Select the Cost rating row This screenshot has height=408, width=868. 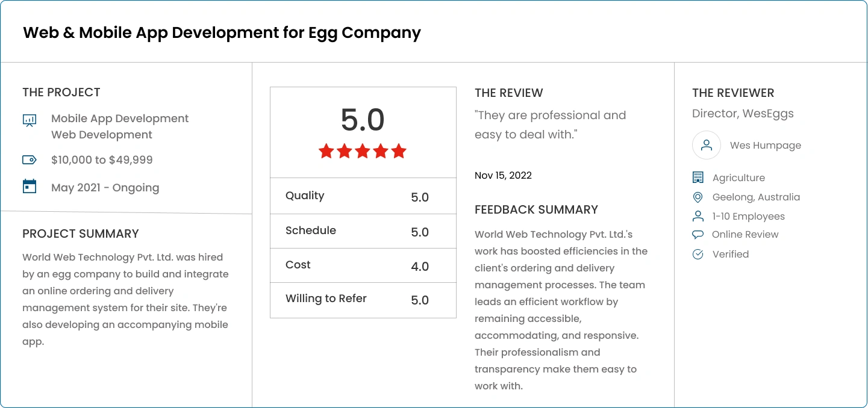363,265
